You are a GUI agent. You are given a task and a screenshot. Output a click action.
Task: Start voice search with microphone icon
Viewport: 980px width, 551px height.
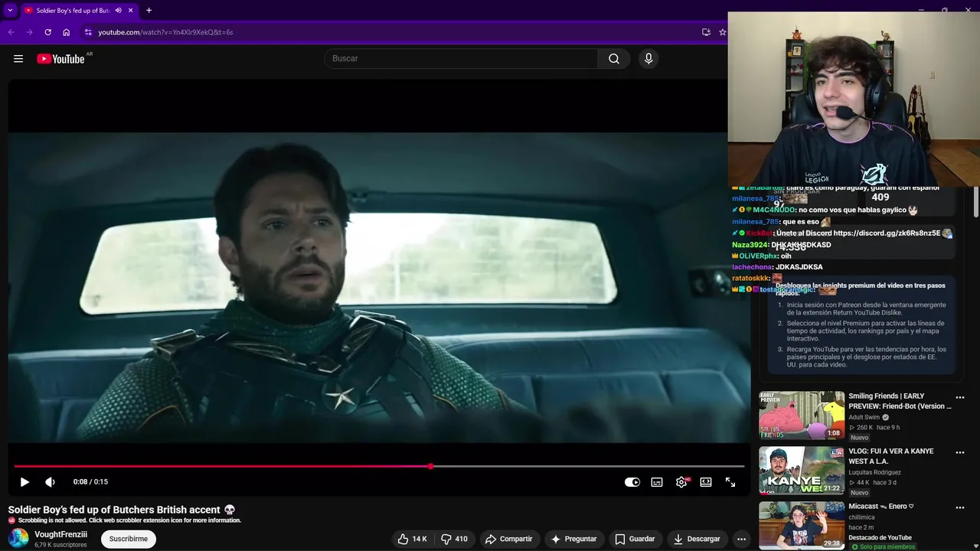[648, 59]
